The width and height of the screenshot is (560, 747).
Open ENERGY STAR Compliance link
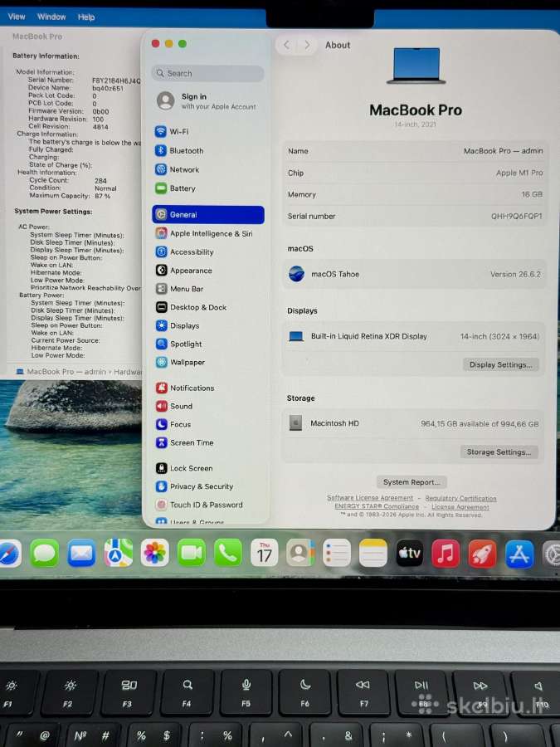tap(377, 506)
